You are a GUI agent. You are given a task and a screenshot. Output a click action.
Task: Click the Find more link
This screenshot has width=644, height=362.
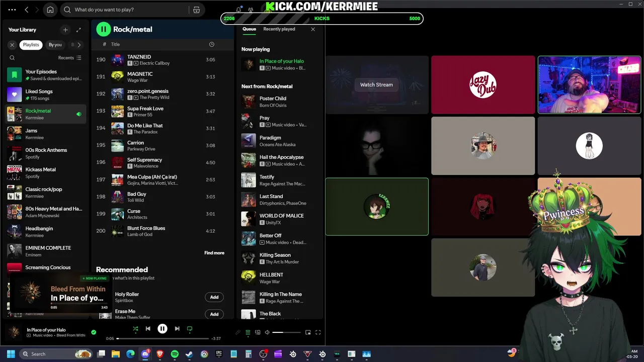214,253
